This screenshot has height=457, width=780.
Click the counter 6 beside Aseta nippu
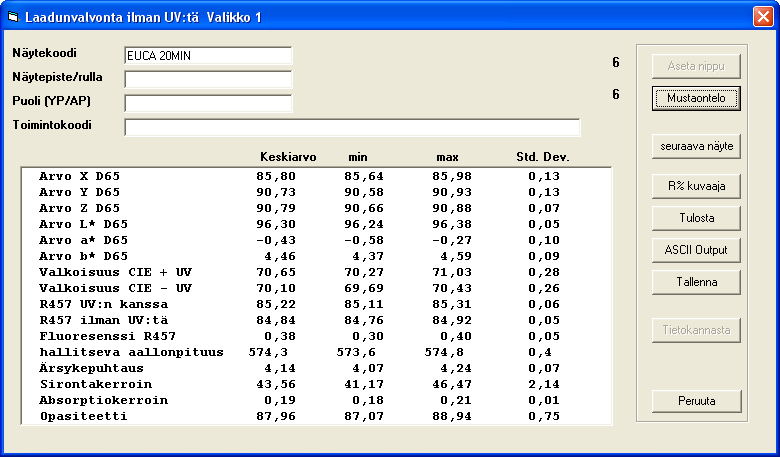tap(616, 62)
